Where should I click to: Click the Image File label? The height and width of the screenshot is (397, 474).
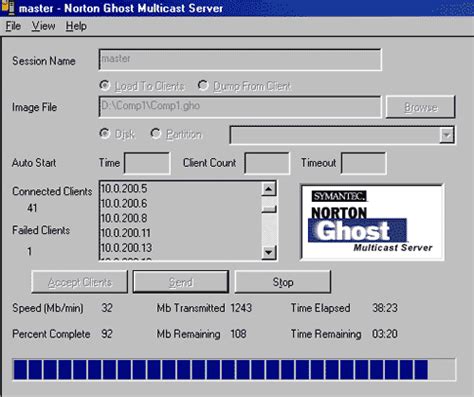pyautogui.click(x=34, y=107)
